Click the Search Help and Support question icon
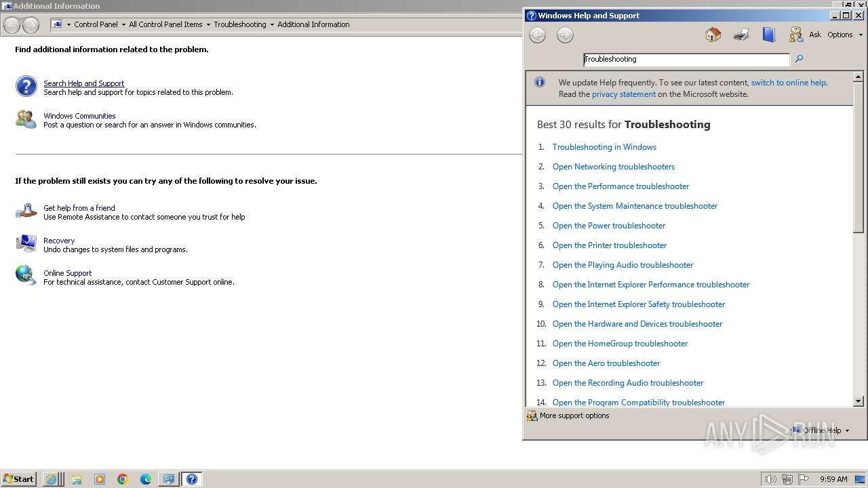Image resolution: width=868 pixels, height=488 pixels. [x=26, y=86]
